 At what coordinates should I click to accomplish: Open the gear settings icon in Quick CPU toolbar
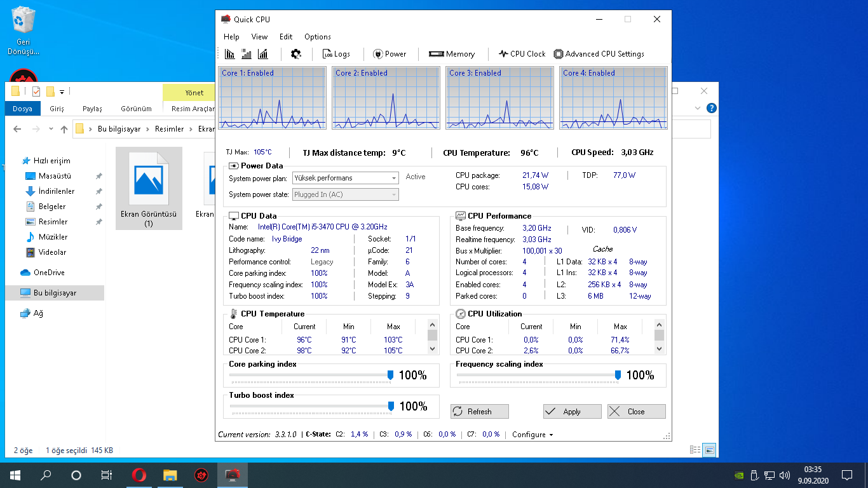pyautogui.click(x=296, y=54)
